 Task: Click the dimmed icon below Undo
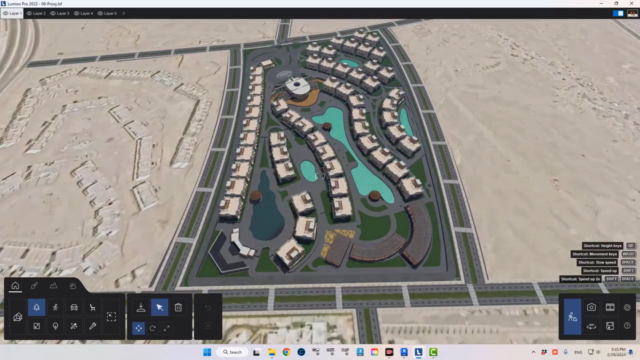(x=208, y=326)
